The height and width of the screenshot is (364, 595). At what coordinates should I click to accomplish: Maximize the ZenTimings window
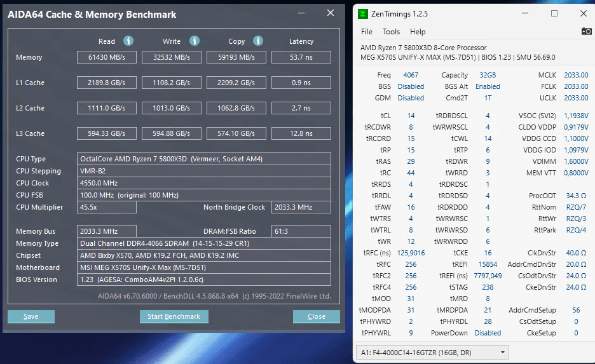click(x=554, y=13)
